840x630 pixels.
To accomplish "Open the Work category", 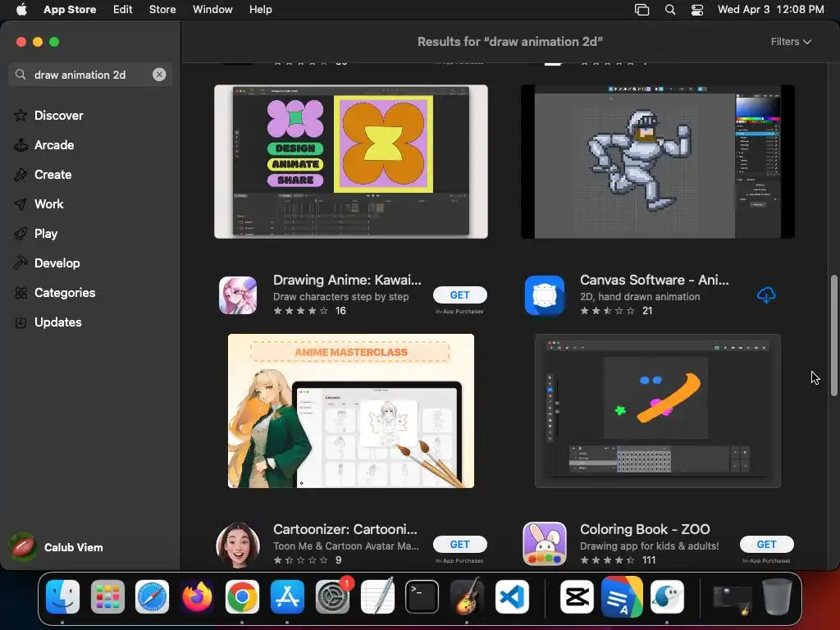I will pos(48,203).
